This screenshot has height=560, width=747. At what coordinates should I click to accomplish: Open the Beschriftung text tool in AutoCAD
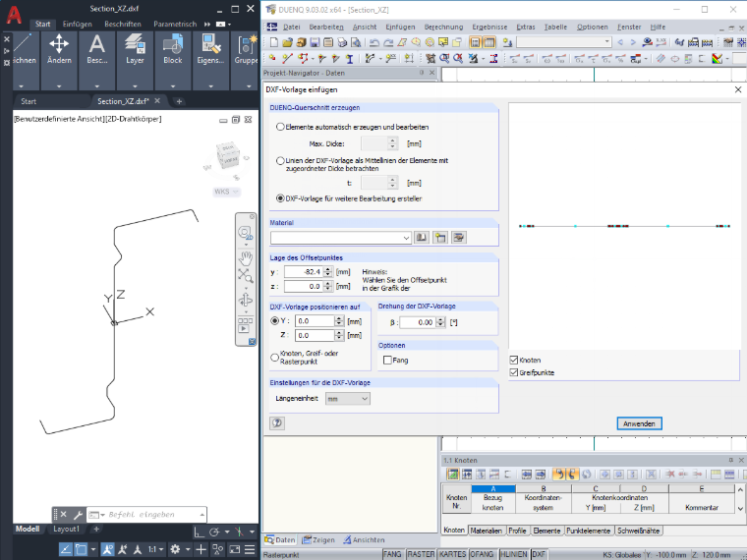pyautogui.click(x=97, y=49)
